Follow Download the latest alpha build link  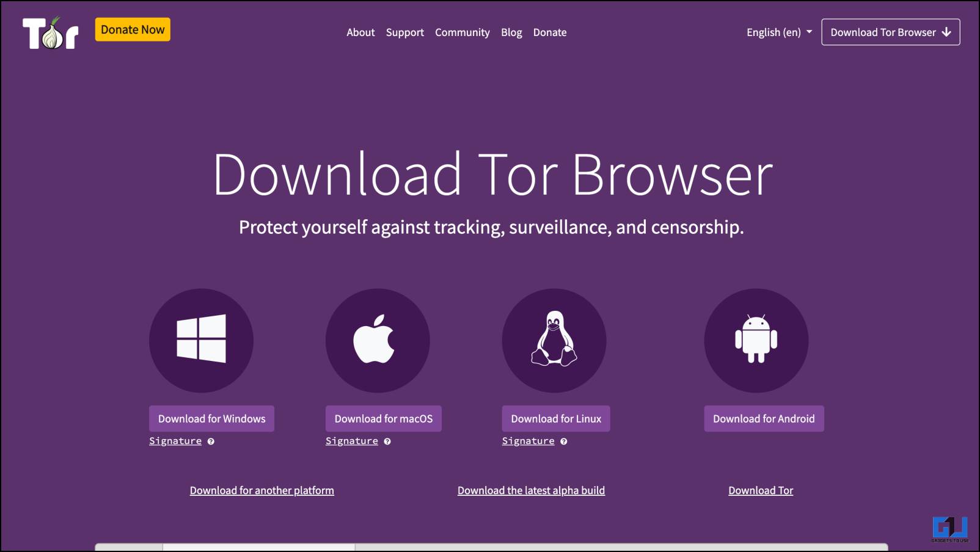point(532,490)
